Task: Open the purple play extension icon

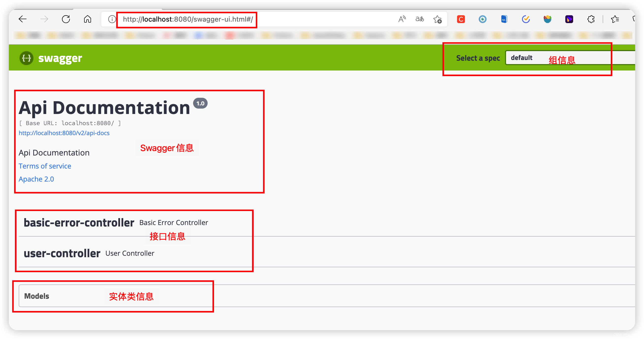Action: (x=569, y=19)
